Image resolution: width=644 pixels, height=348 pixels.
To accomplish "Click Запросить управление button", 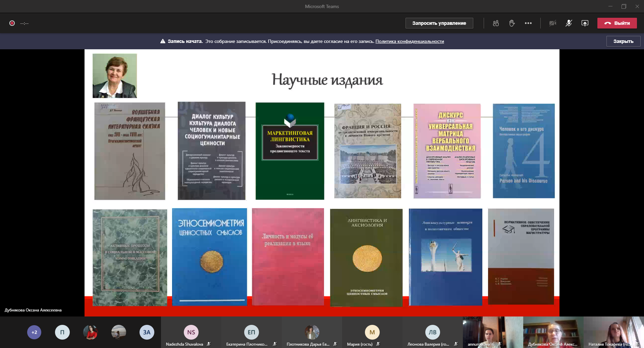I will tap(439, 23).
